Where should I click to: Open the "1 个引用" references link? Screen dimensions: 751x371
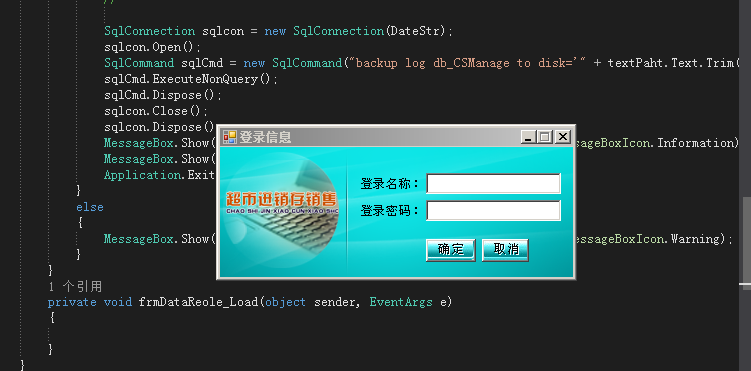(75, 286)
